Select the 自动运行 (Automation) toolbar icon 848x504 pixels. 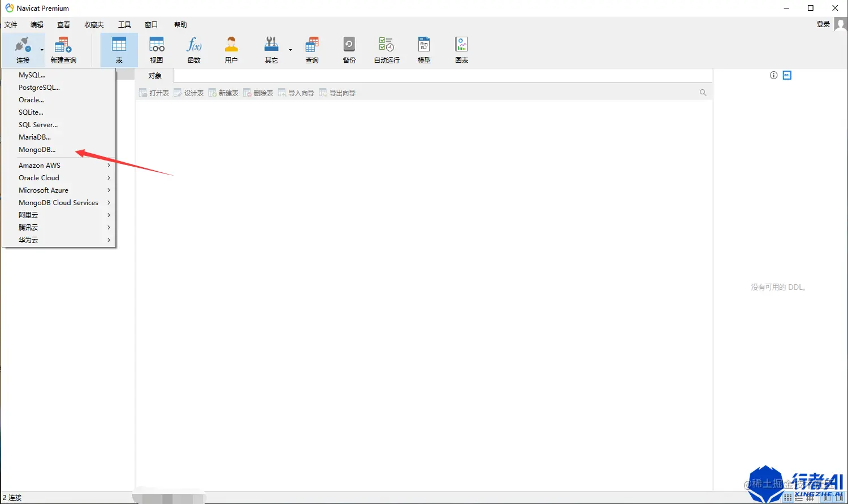click(387, 45)
